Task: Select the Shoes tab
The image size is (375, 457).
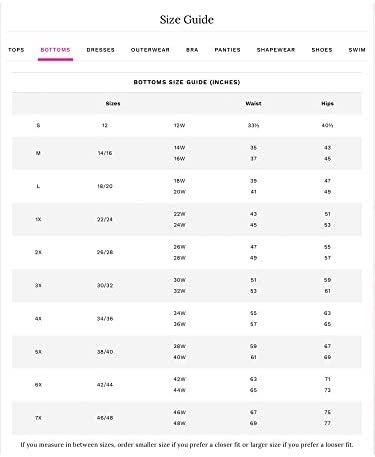Action: [322, 50]
